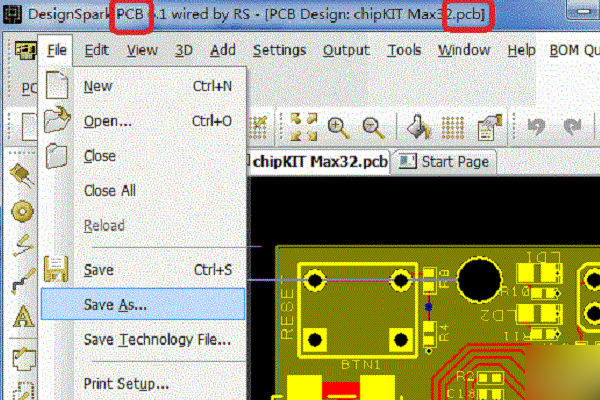This screenshot has height=400, width=600.
Task: Open the View menu
Action: click(142, 50)
